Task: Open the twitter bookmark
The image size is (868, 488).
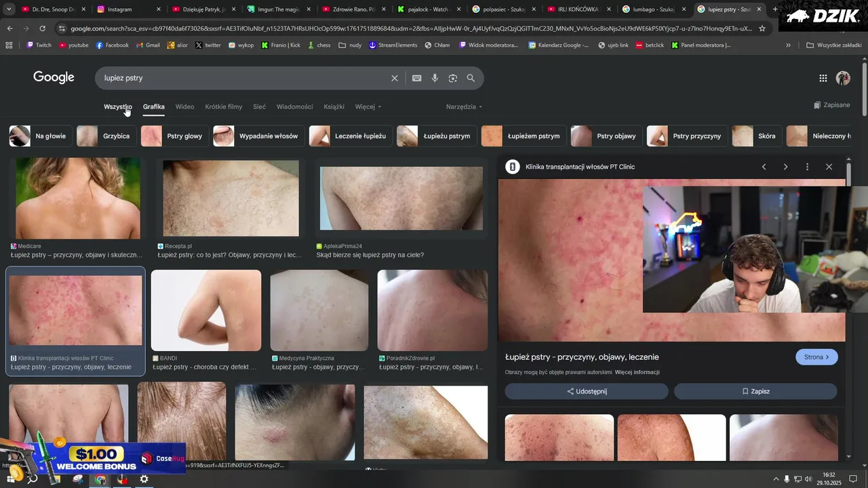Action: coord(208,45)
